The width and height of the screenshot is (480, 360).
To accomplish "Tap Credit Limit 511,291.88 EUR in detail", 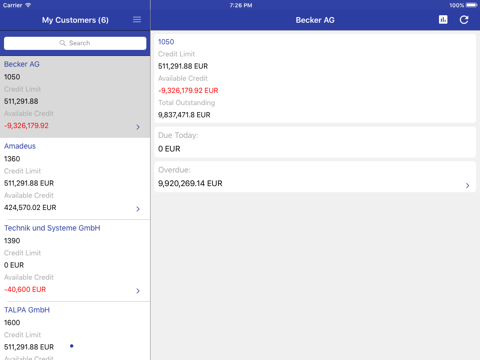I will pyautogui.click(x=183, y=66).
